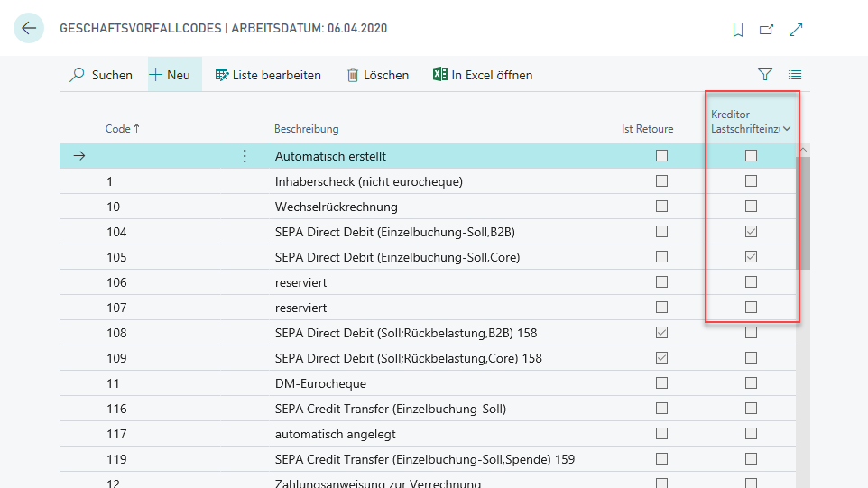Check Kreditor Lastschrift for code 10
The image size is (868, 488).
(751, 207)
